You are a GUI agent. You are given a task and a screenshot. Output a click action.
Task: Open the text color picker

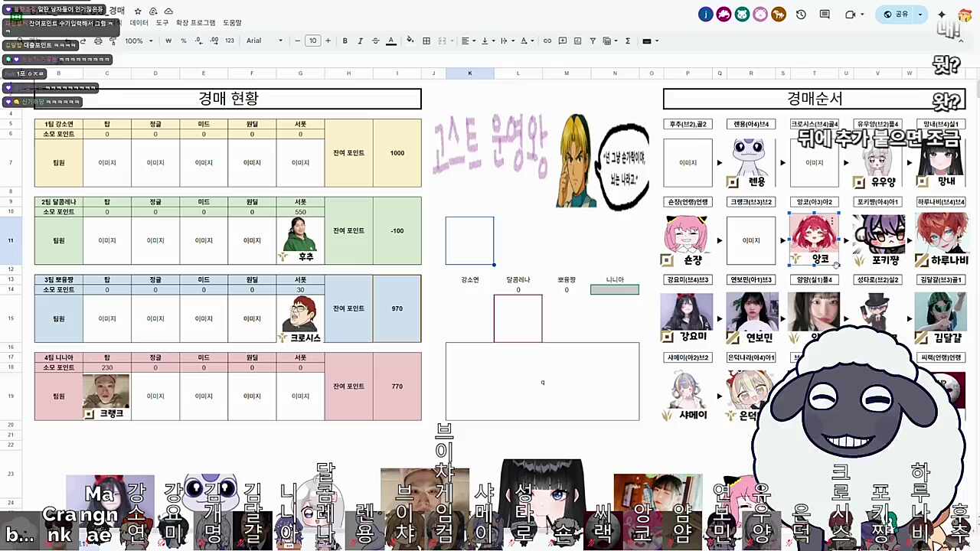(390, 41)
